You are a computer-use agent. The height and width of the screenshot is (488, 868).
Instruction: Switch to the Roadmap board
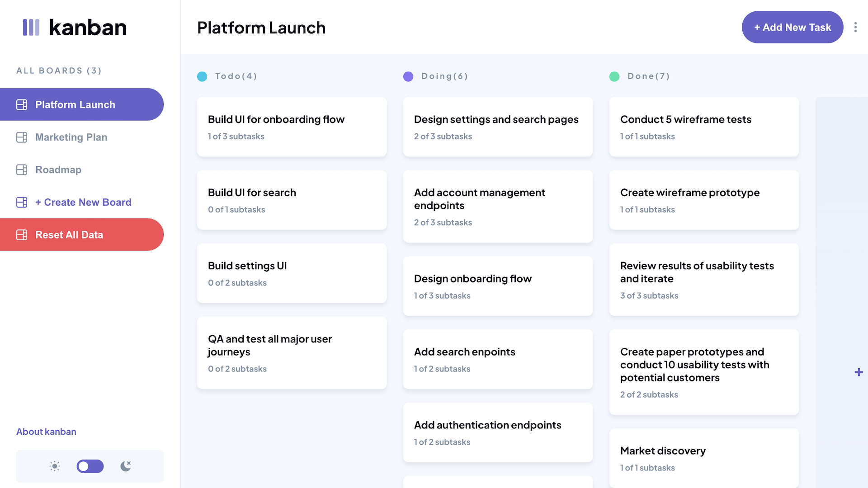58,170
